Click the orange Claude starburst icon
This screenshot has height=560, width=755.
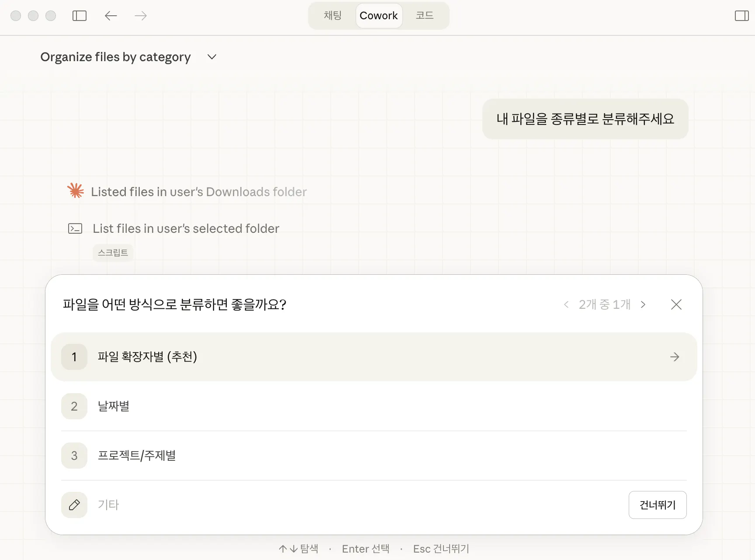pyautogui.click(x=76, y=191)
